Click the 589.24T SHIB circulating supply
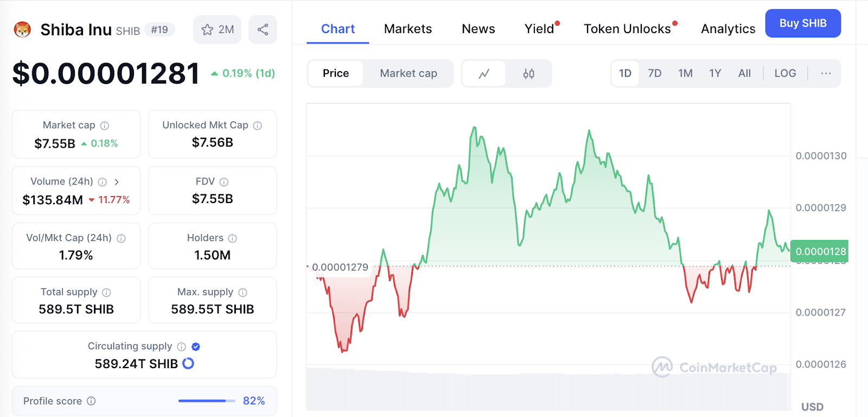868x417 pixels. 136,364
